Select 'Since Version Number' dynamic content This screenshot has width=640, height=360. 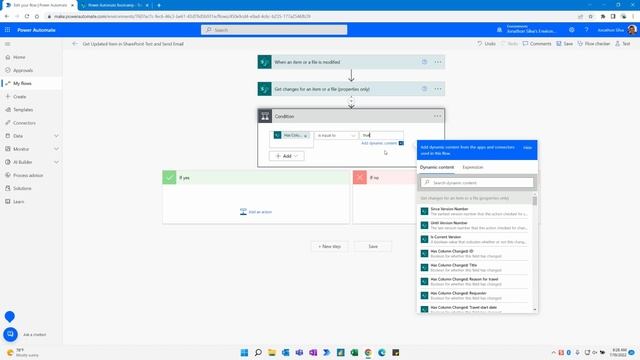[474, 211]
